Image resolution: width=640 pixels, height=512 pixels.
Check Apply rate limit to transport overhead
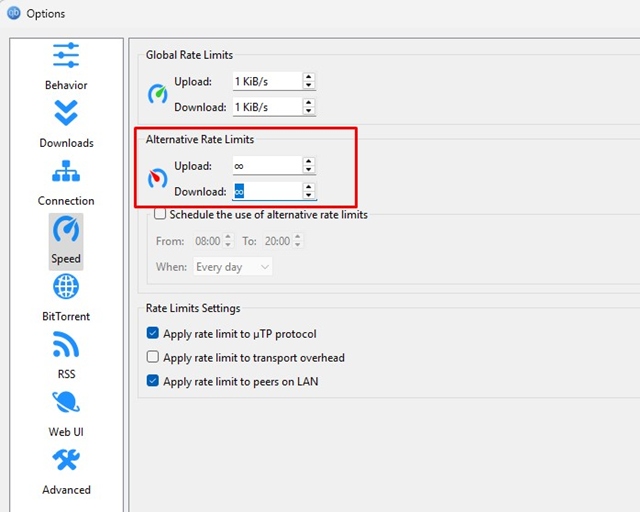click(x=153, y=357)
